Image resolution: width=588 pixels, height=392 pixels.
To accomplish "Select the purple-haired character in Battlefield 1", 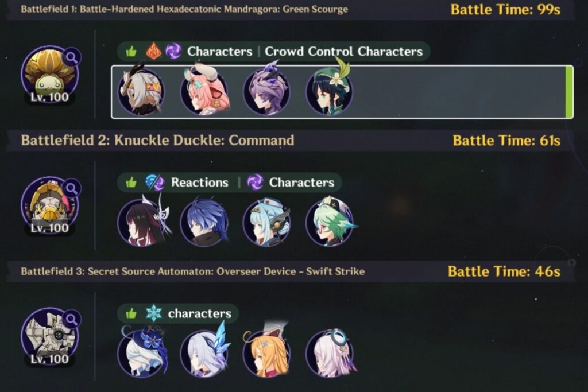I will (266, 90).
